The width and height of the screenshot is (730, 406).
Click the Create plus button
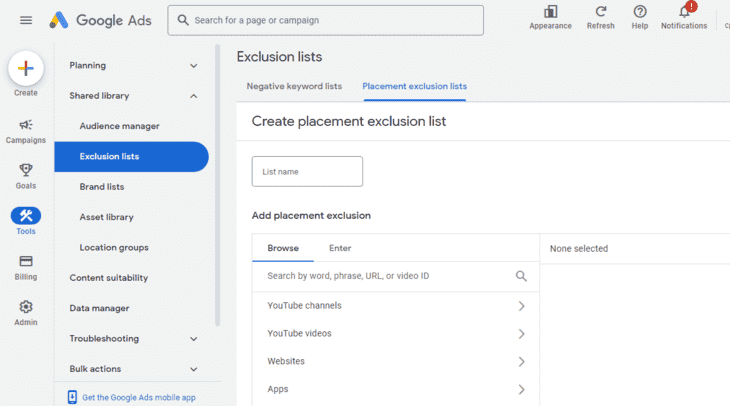pyautogui.click(x=26, y=68)
